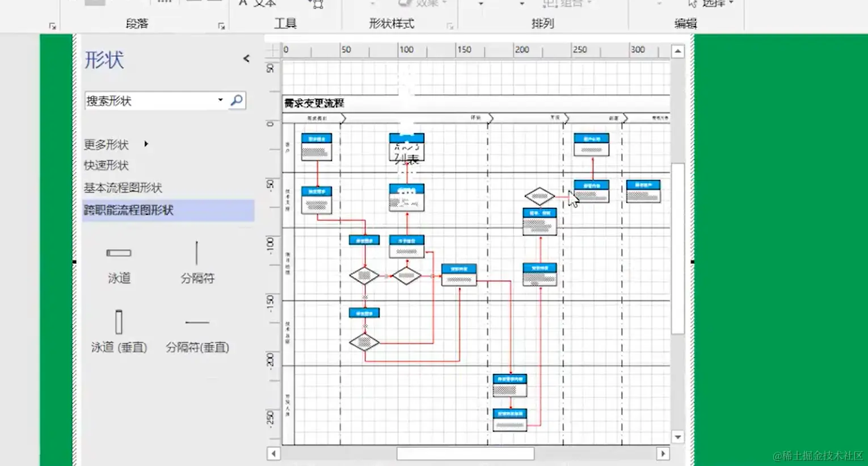The width and height of the screenshot is (868, 466).
Task: Activate the 文本 text tool
Action: (x=256, y=4)
